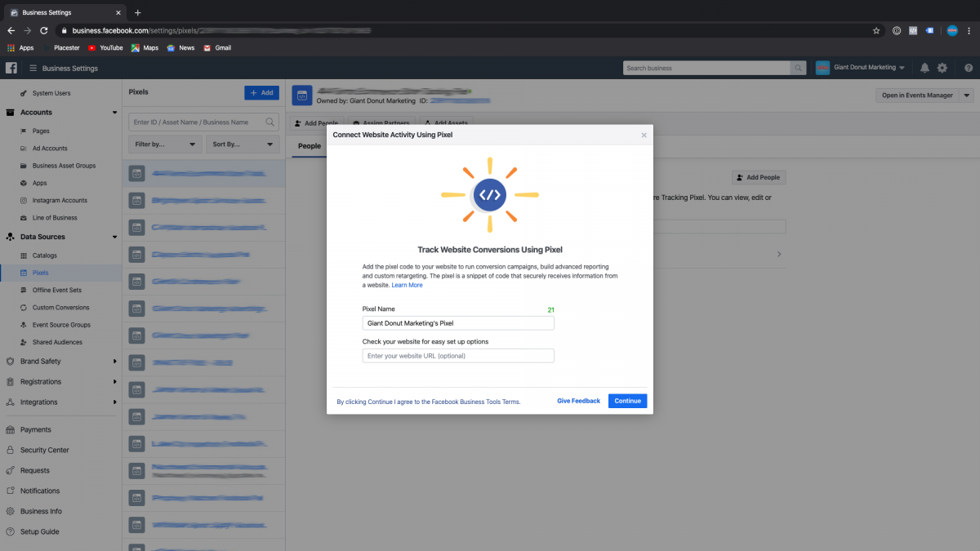Image resolution: width=980 pixels, height=551 pixels.
Task: Open Event Source Groups
Action: (61, 325)
